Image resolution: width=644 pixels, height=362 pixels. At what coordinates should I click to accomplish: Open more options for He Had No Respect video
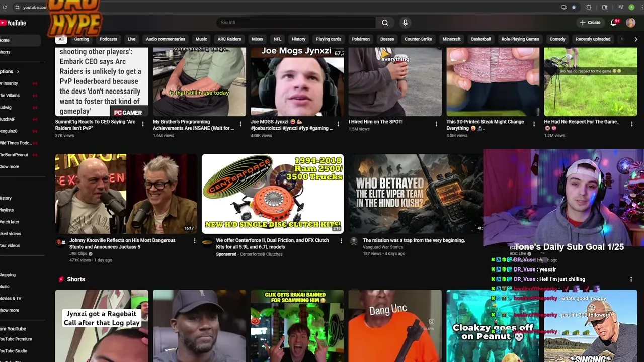click(x=632, y=124)
